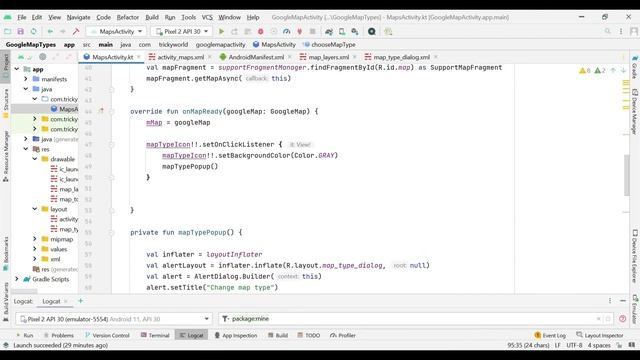Open the Layout Inspector
The width and height of the screenshot is (640, 360).
pyautogui.click(x=600, y=335)
